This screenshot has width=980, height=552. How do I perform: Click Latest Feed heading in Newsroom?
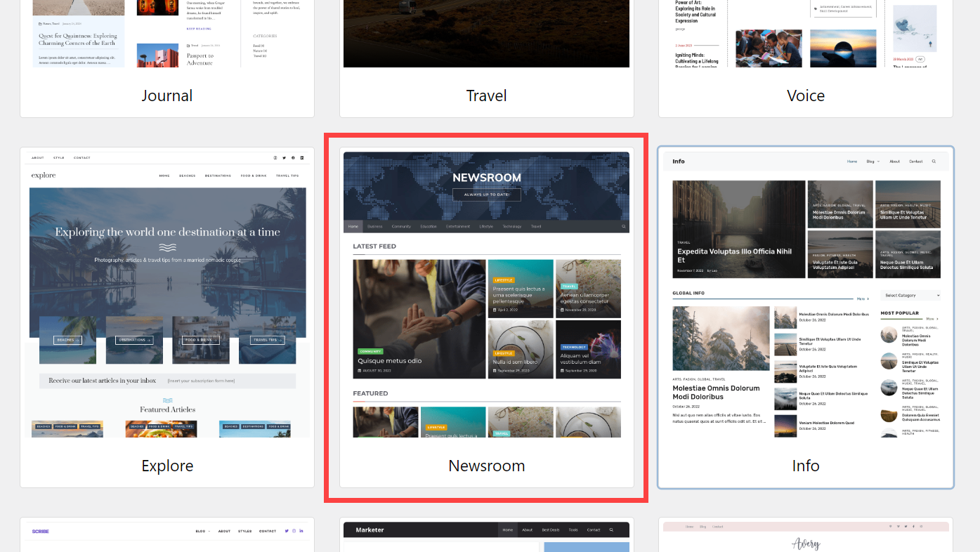coord(374,247)
